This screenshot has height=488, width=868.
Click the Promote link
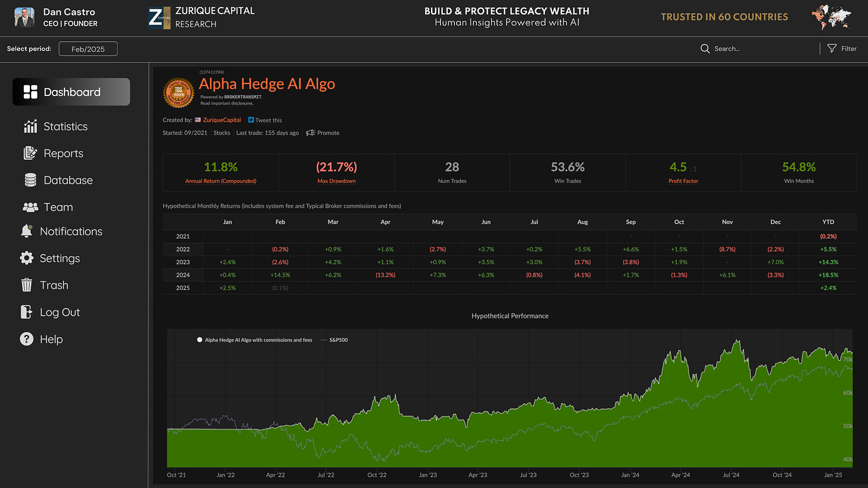328,133
